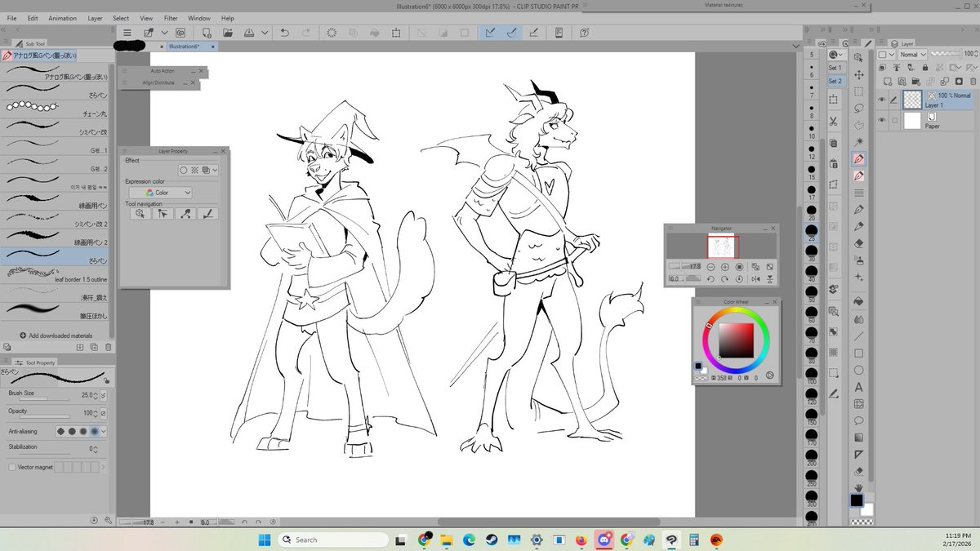Hide Layer 1 using its eye icon
Screen dimensions: 980x551
[x=882, y=100]
